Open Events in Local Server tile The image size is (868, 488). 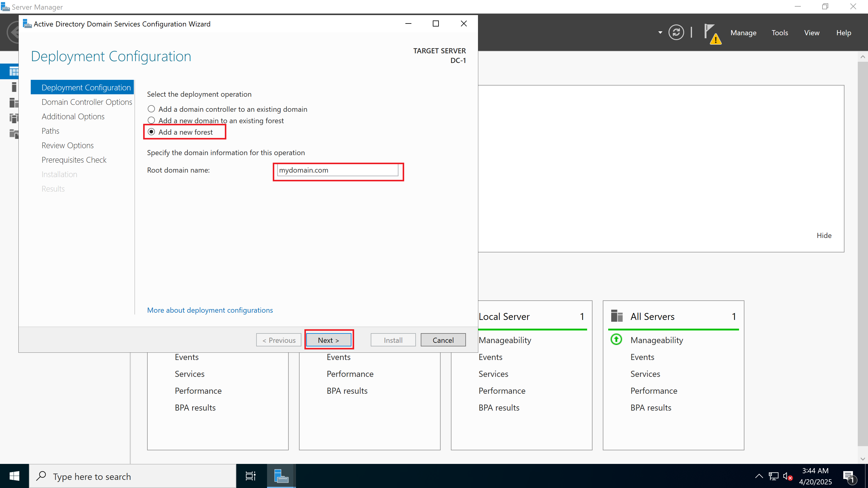[x=490, y=357]
